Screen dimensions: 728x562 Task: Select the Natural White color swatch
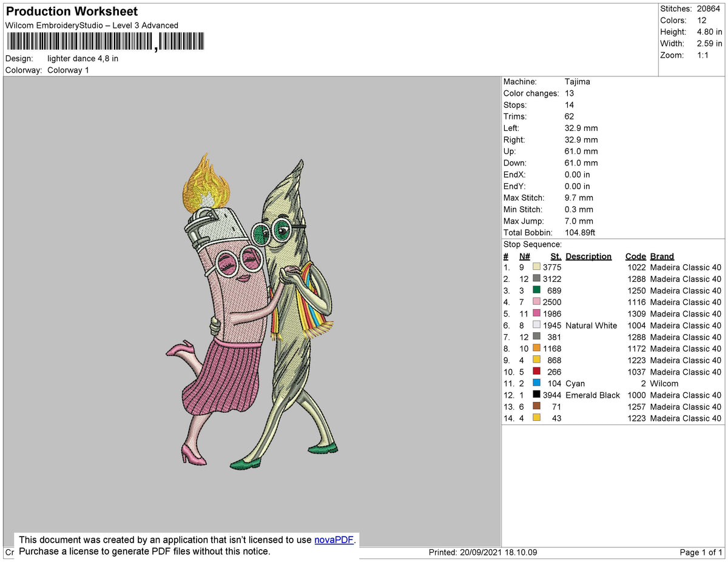click(x=536, y=326)
